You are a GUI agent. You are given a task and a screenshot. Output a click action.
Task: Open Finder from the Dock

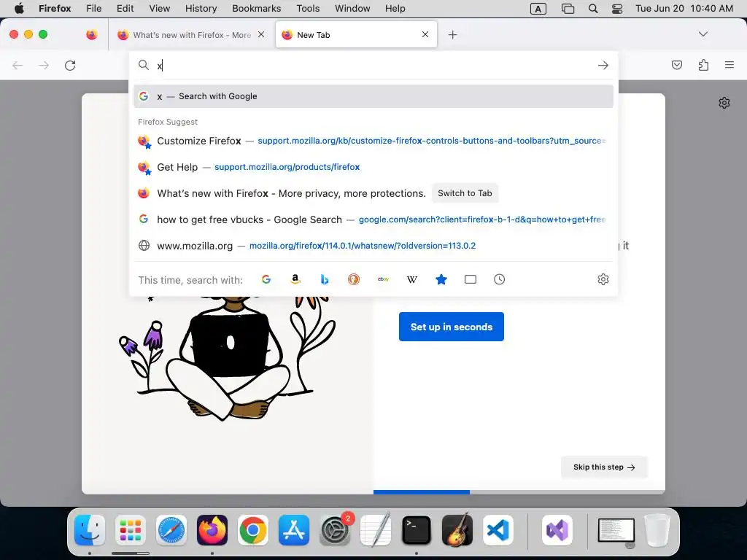pos(90,530)
